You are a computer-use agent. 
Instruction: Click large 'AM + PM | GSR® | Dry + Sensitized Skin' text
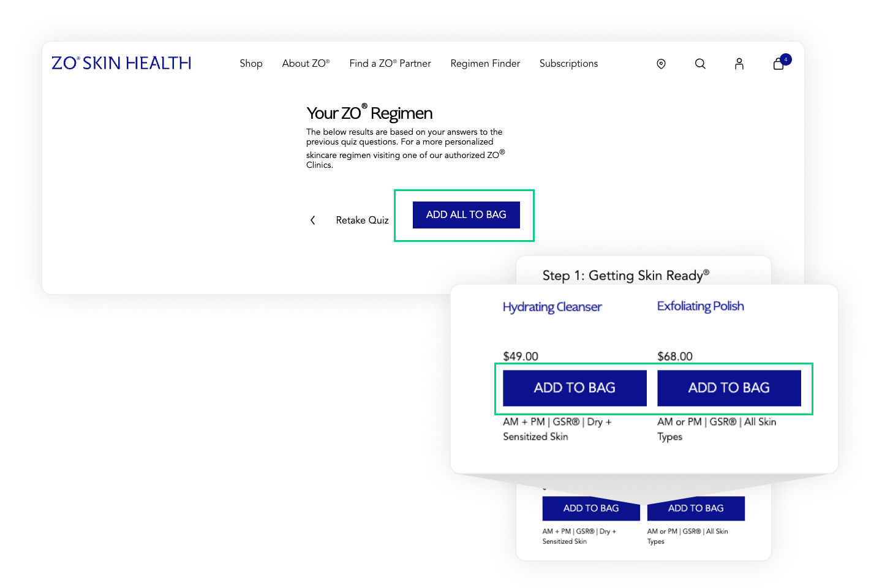pos(557,429)
